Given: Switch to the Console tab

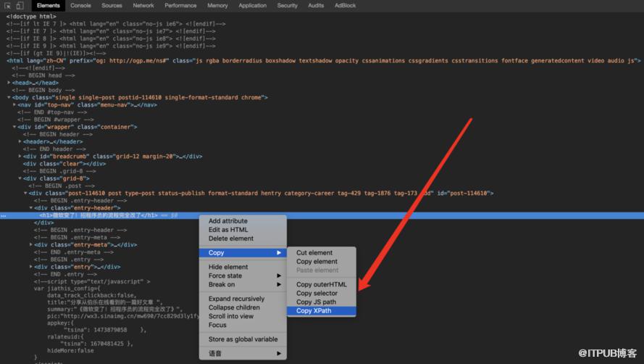Looking at the screenshot, I should click(x=80, y=5).
